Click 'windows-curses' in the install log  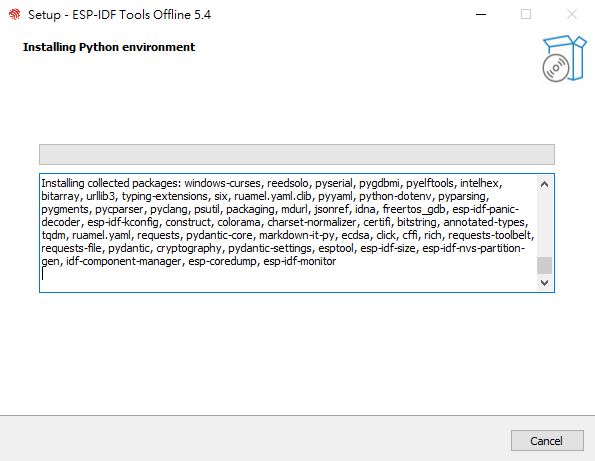[x=222, y=183]
